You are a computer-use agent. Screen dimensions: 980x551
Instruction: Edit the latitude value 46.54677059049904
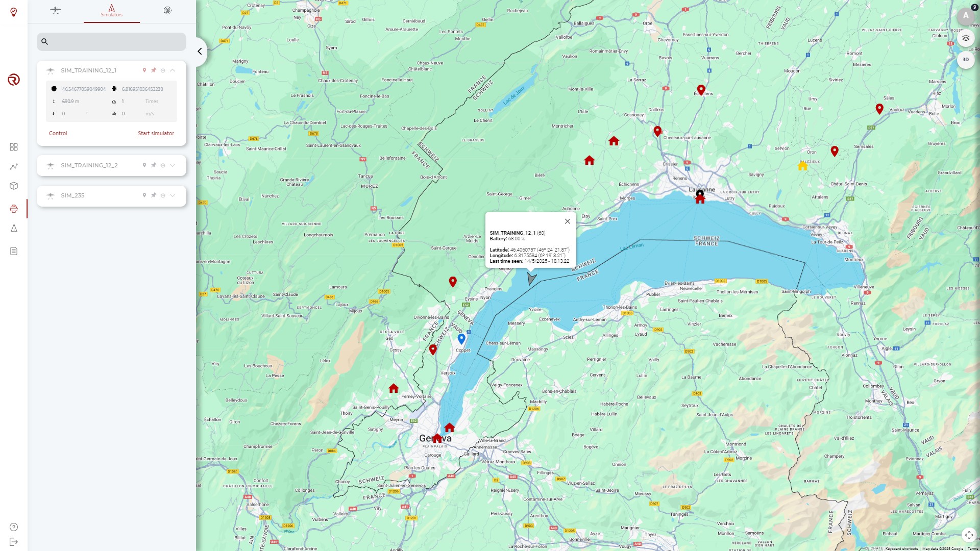tap(84, 89)
